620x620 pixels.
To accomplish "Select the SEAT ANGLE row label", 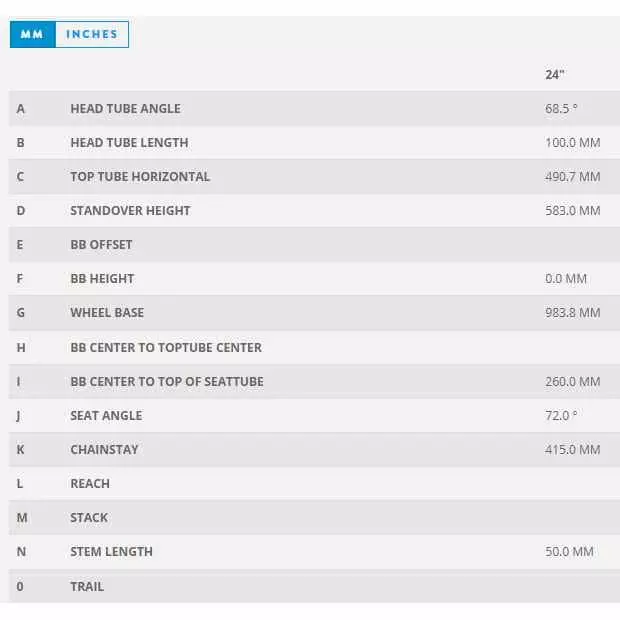I will 106,415.
